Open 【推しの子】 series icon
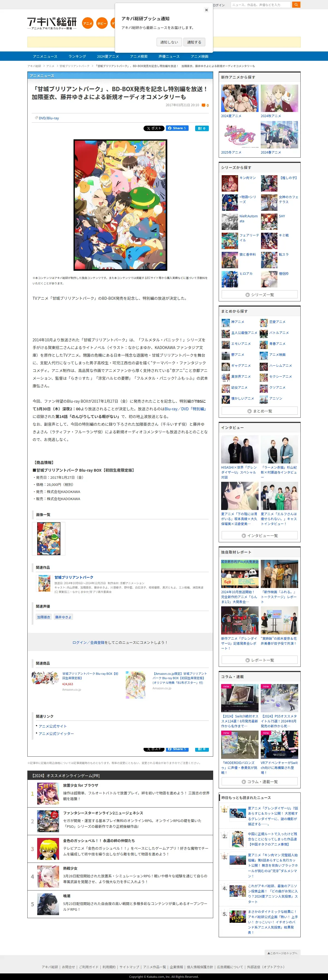Viewport: 328px width, 980px height. (x=269, y=183)
